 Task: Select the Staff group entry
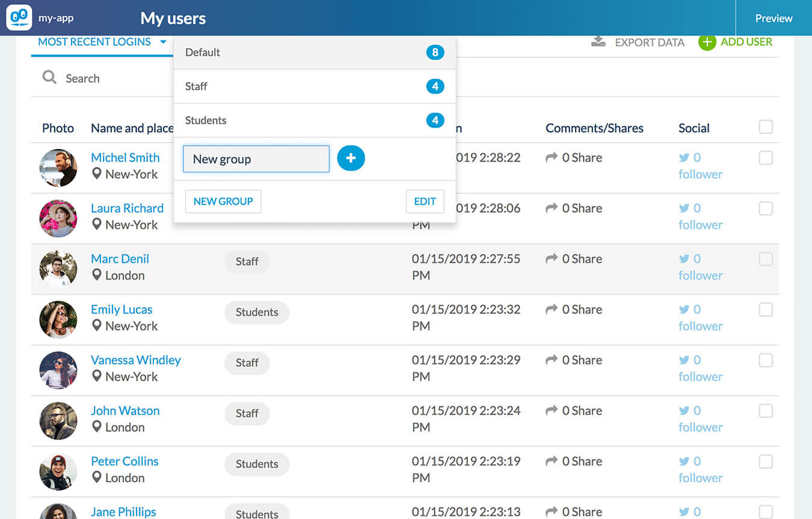pyautogui.click(x=314, y=87)
